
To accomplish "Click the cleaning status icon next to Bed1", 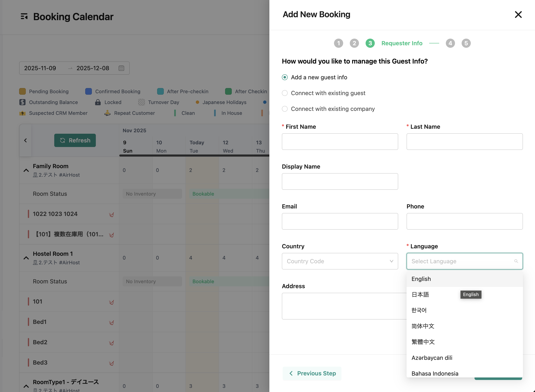I will 111,322.
